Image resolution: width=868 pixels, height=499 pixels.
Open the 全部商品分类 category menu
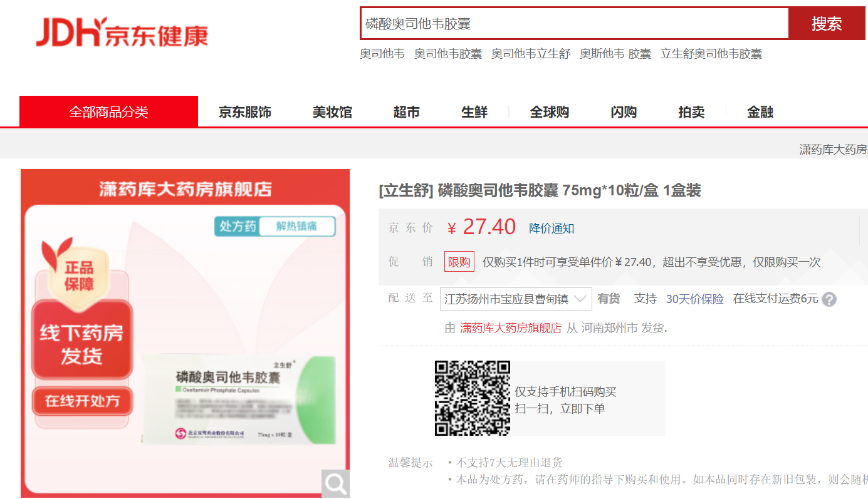click(109, 111)
